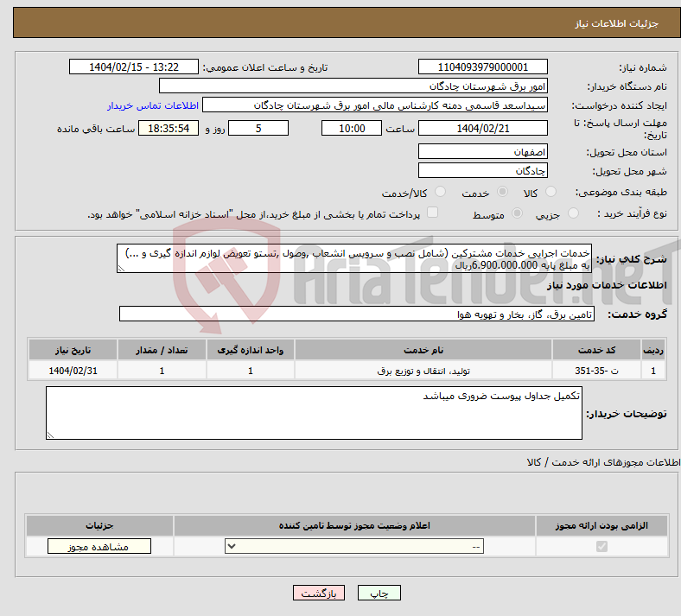681x616 pixels.
Task: Click the need date cell 1404/02/31
Action: click(73, 372)
